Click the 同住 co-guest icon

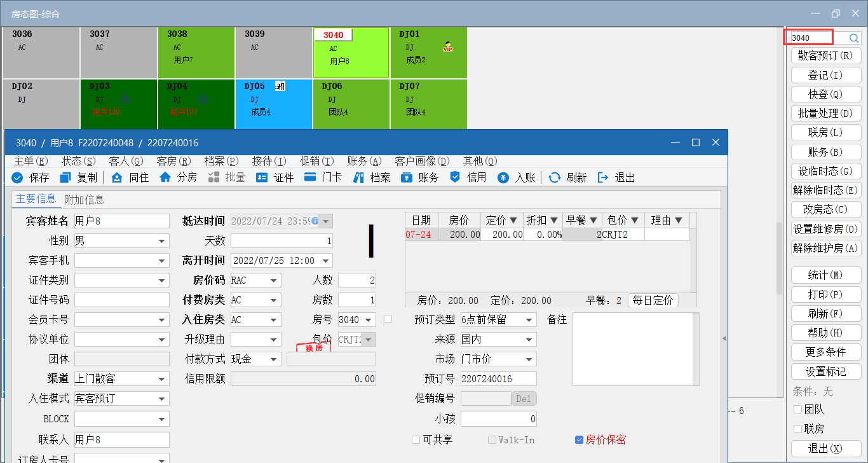point(117,177)
